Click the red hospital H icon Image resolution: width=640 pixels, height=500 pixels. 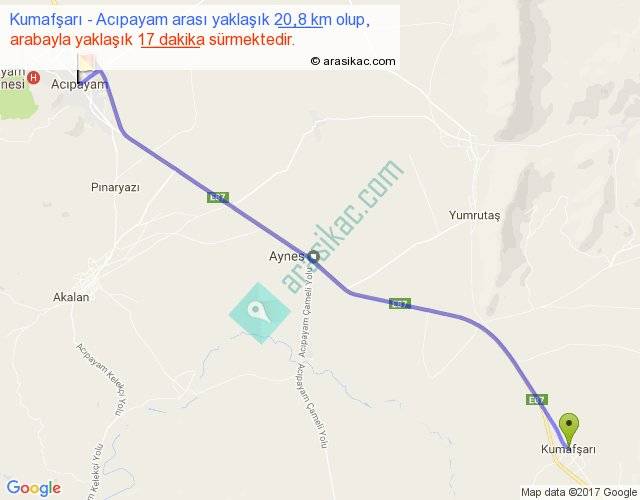pos(34,78)
